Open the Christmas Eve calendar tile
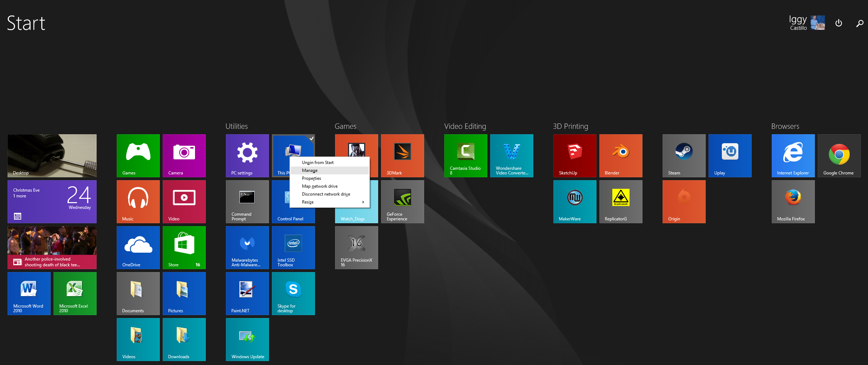 pos(52,201)
